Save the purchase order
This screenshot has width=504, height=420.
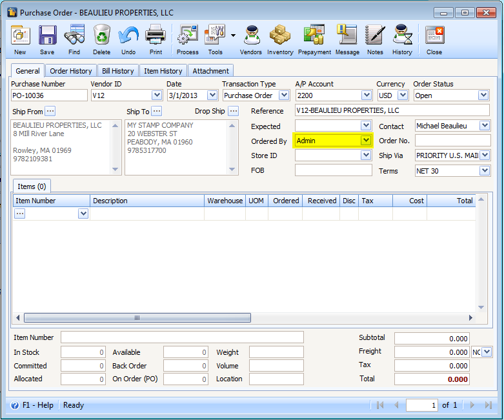click(47, 35)
